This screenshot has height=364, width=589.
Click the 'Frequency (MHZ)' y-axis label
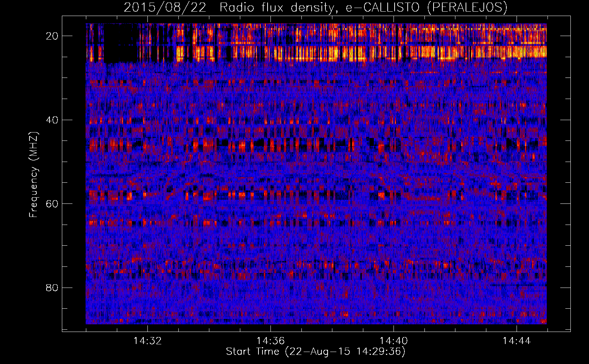pos(33,175)
